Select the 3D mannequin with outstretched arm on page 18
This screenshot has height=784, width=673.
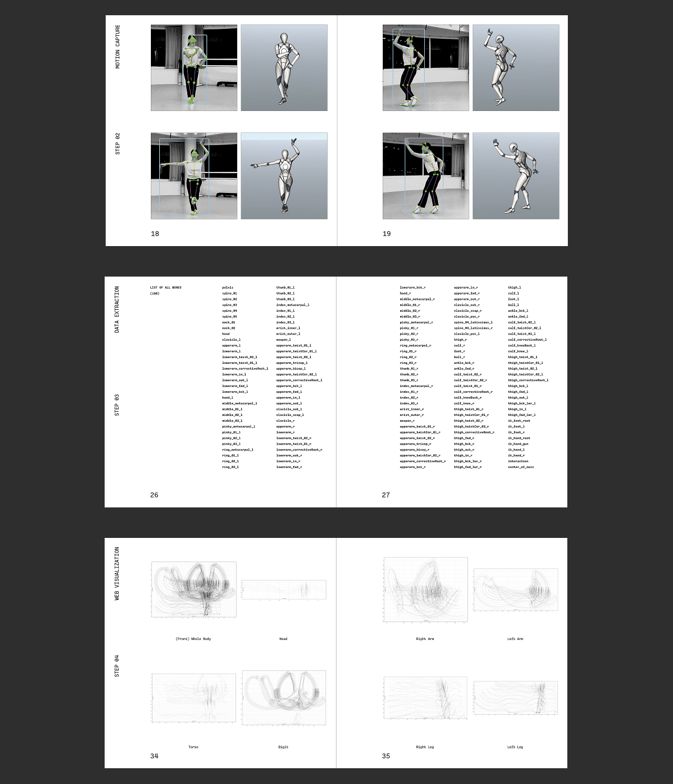(284, 176)
